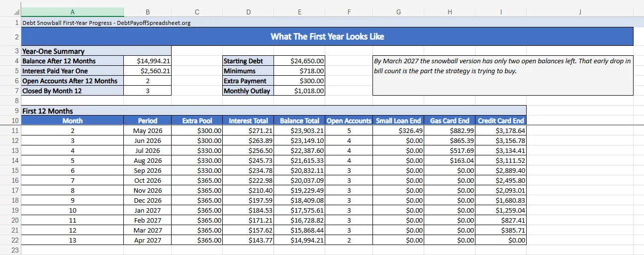
Task: Select column B header
Action: [x=147, y=12]
